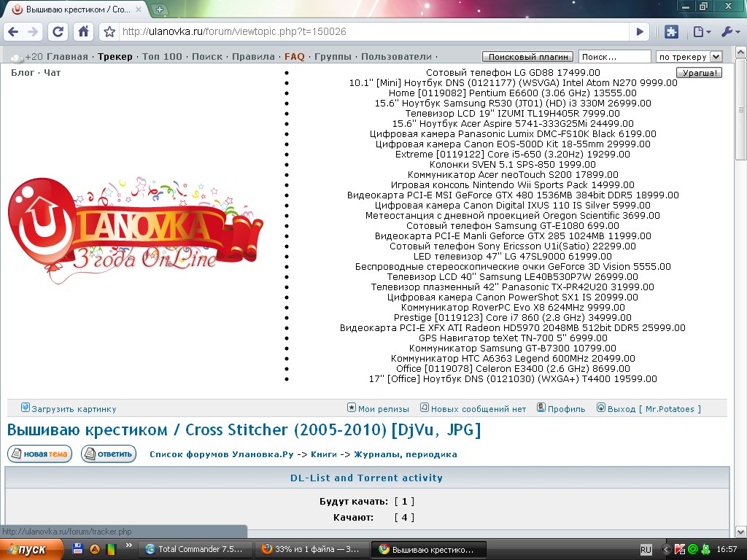Open the пуск Start button

(x=31, y=550)
